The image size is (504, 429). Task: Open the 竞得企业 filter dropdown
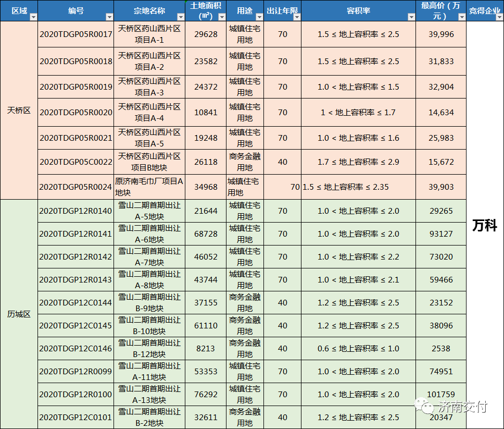click(499, 17)
